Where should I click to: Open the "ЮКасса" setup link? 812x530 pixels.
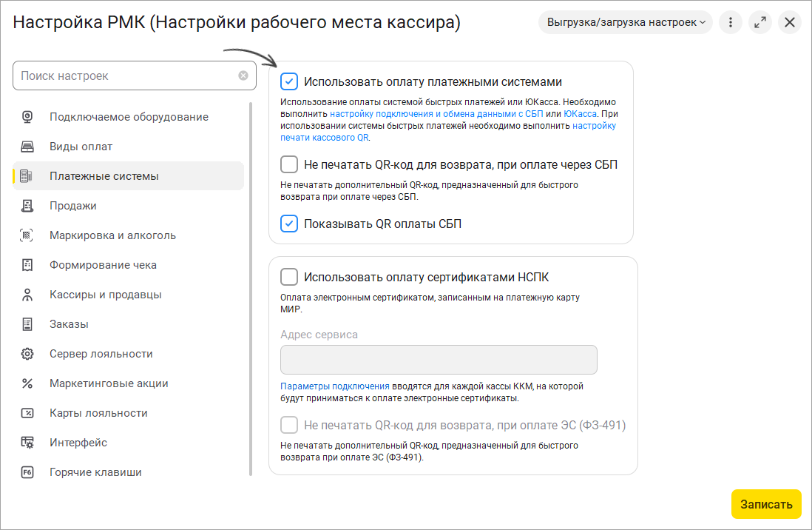click(580, 114)
